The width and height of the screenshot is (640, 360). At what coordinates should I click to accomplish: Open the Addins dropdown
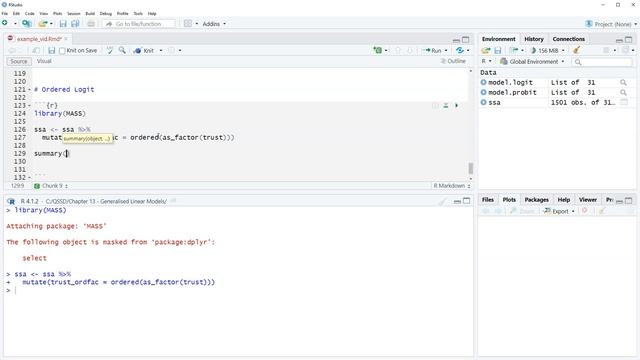(x=214, y=24)
